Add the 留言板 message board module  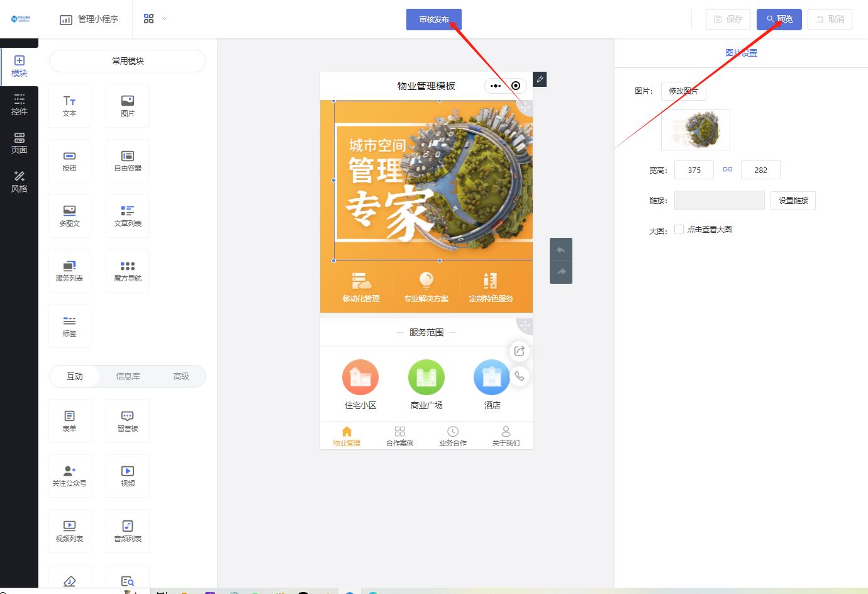pos(128,421)
